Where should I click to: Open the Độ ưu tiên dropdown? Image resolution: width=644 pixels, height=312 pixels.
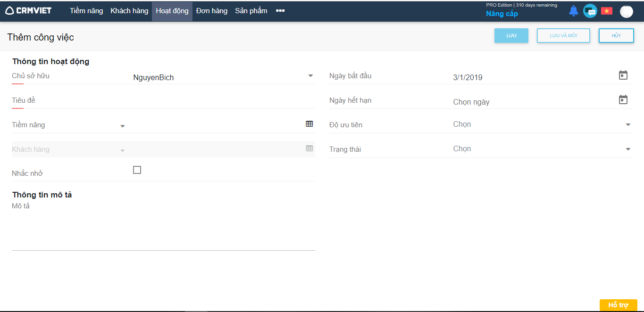point(627,125)
